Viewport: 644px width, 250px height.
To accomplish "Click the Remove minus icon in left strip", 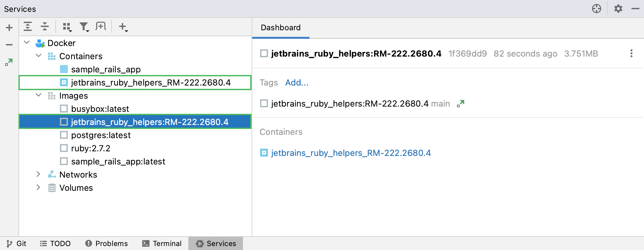I will point(9,45).
